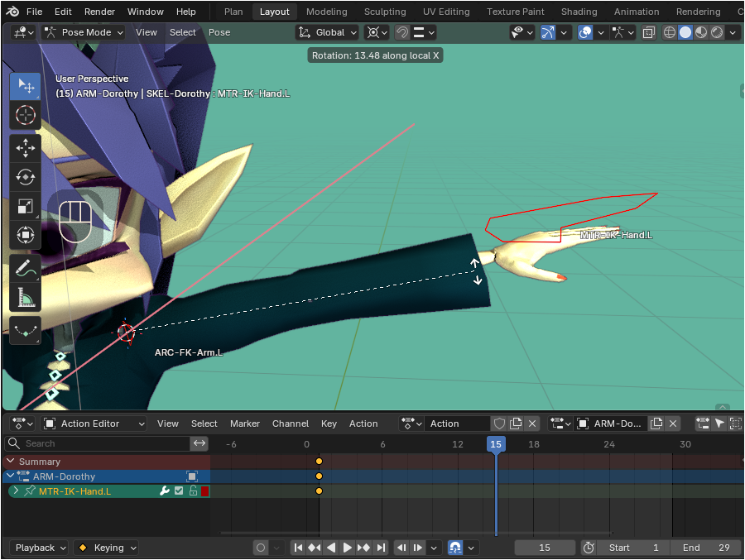Pick the Rotate tool

25,177
